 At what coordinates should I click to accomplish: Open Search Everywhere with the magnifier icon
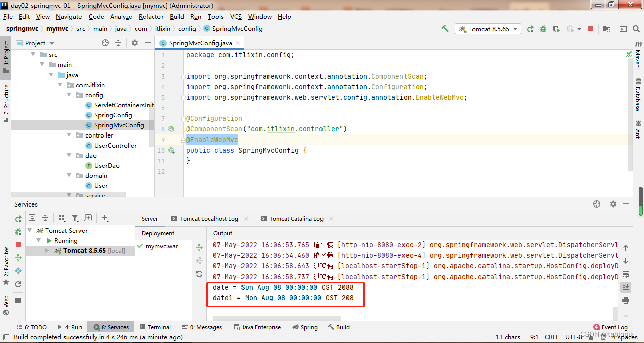tap(636, 29)
